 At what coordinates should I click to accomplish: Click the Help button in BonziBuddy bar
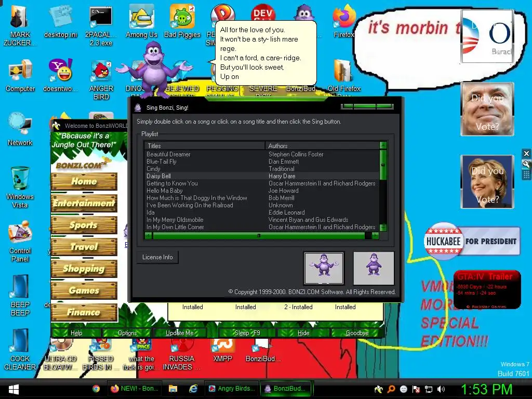pyautogui.click(x=76, y=333)
